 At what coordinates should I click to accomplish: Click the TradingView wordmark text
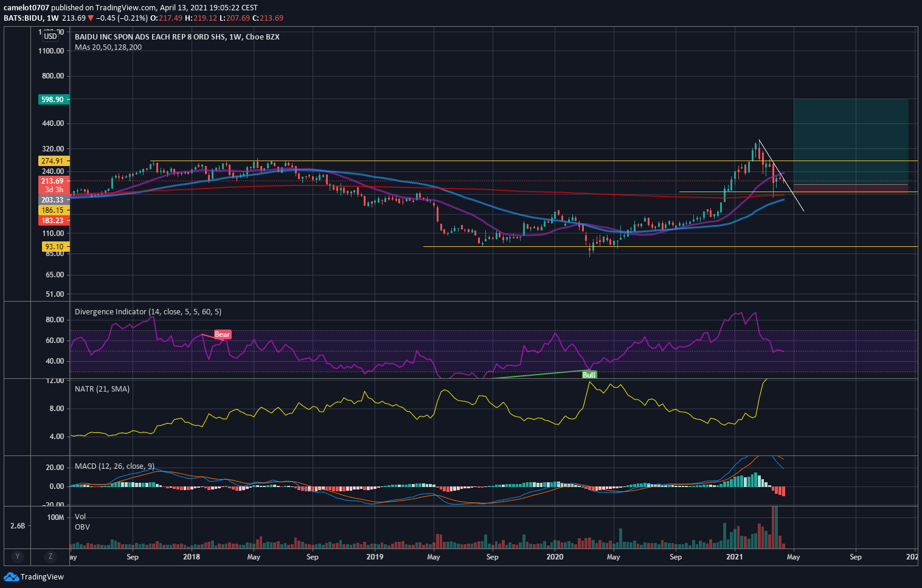[x=42, y=577]
